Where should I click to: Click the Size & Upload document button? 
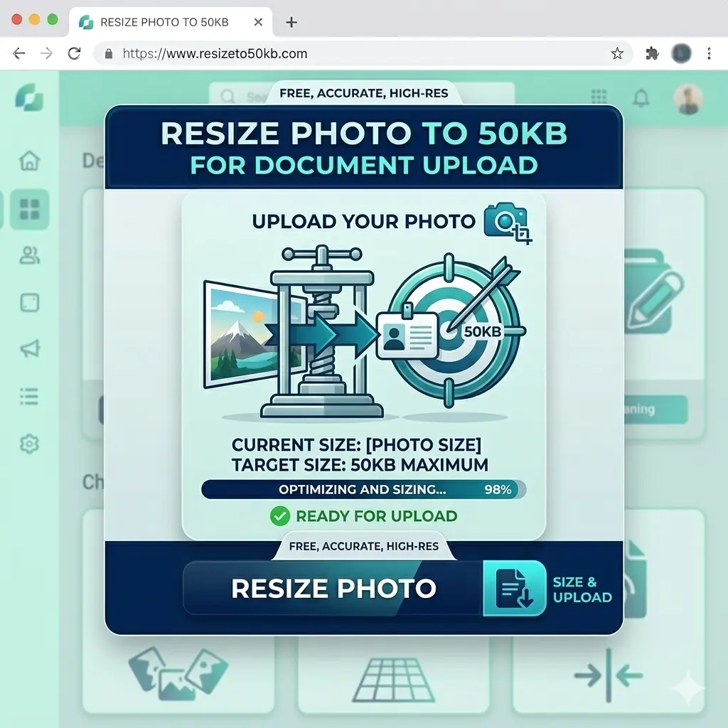(x=515, y=589)
